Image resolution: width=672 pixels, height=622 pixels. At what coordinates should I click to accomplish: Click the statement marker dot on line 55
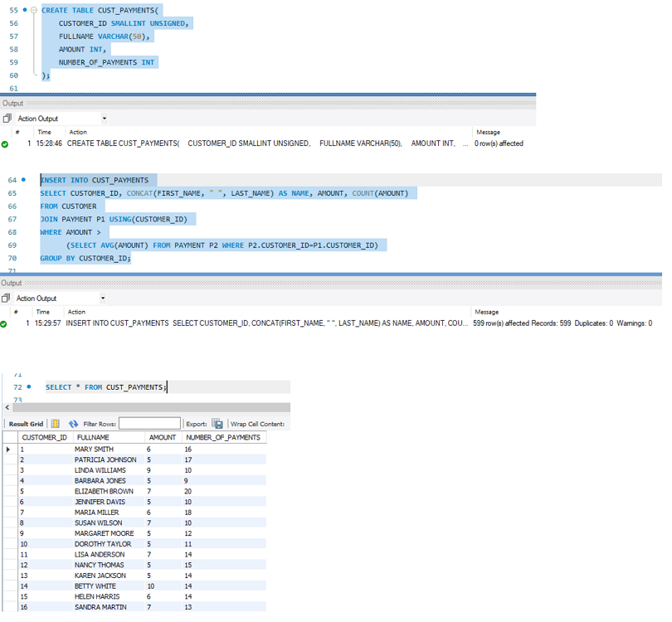click(x=25, y=9)
